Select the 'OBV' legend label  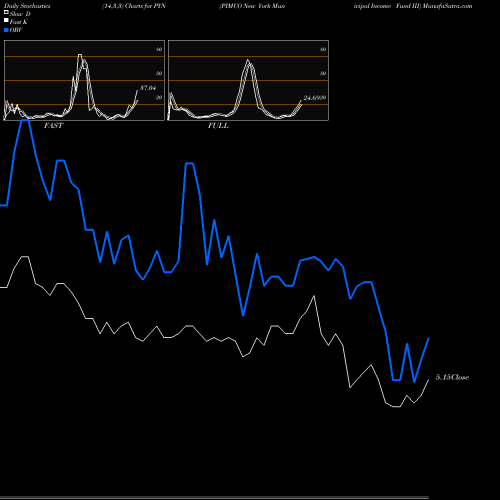pos(16,30)
